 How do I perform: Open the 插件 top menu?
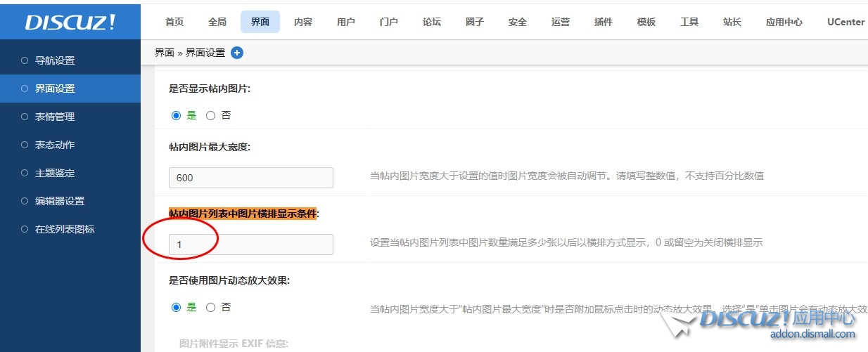(604, 22)
